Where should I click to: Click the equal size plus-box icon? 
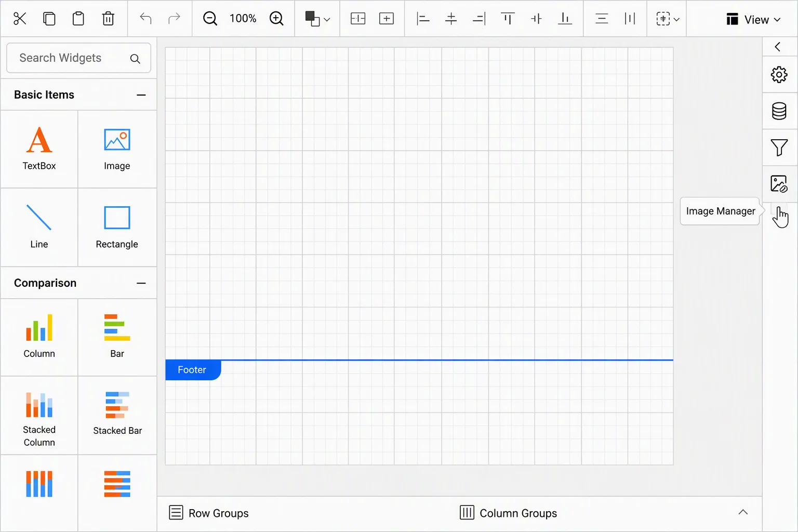[x=387, y=19]
